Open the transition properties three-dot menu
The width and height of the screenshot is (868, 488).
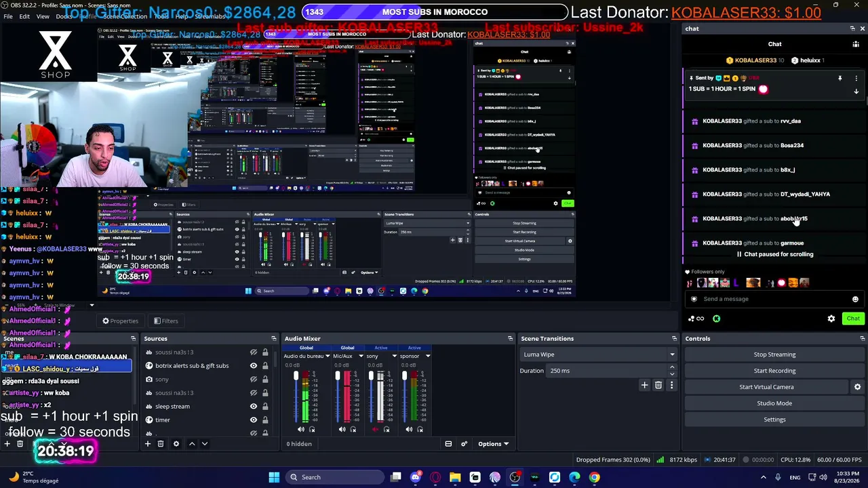point(671,385)
